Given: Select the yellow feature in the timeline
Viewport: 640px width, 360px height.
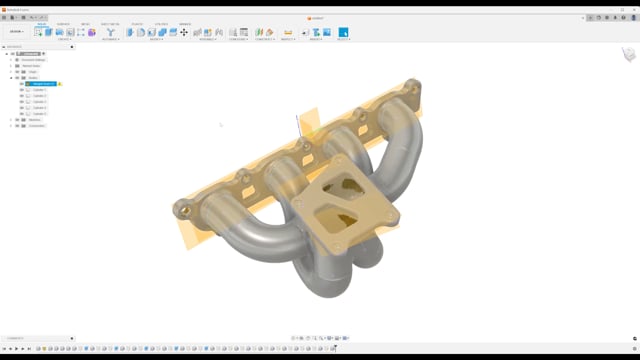Looking at the screenshot, I should [44, 349].
